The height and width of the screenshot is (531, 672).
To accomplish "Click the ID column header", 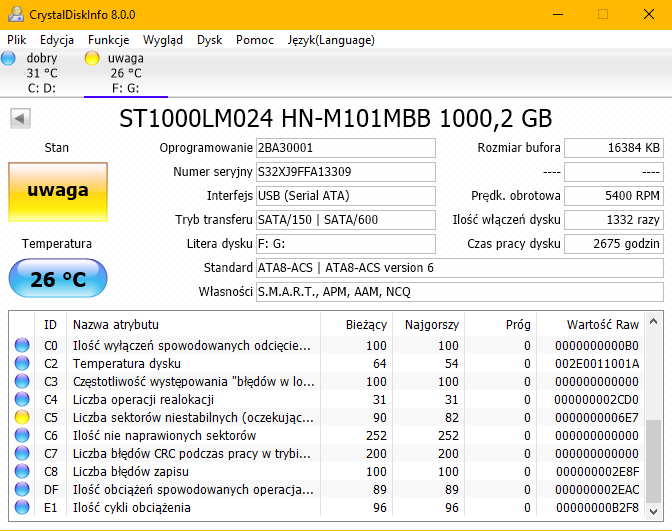I will coord(50,324).
